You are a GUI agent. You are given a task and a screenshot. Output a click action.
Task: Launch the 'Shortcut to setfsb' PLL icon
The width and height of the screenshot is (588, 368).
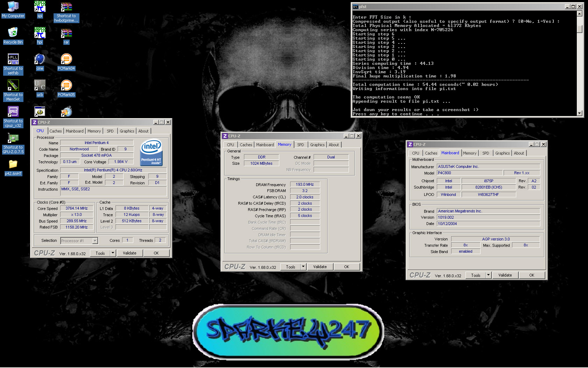pos(13,64)
